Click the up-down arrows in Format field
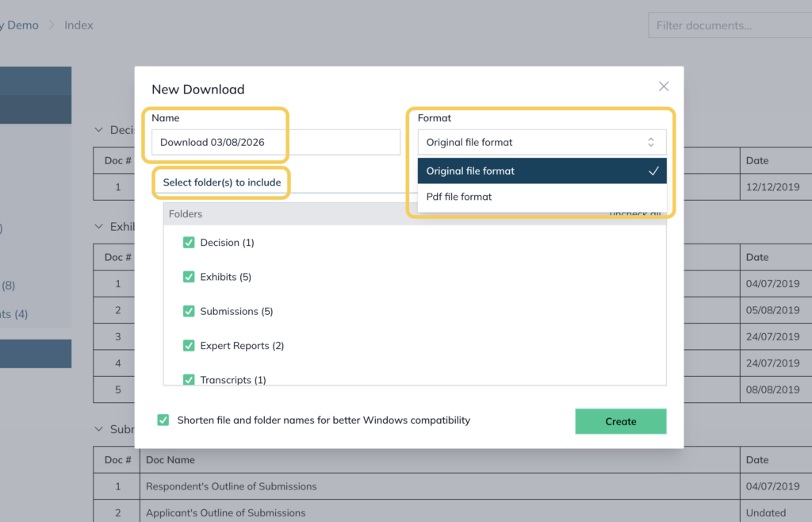Image resolution: width=812 pixels, height=522 pixels. point(651,143)
